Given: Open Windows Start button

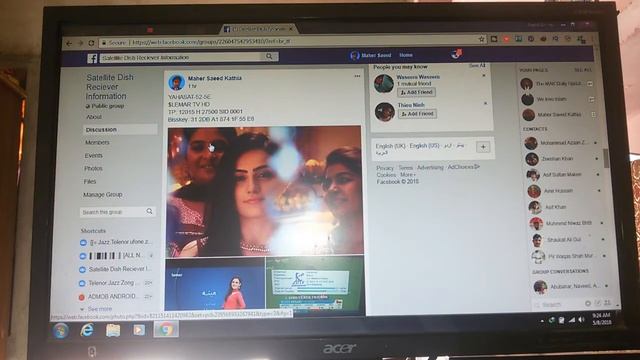Looking at the screenshot, I should click(60, 330).
